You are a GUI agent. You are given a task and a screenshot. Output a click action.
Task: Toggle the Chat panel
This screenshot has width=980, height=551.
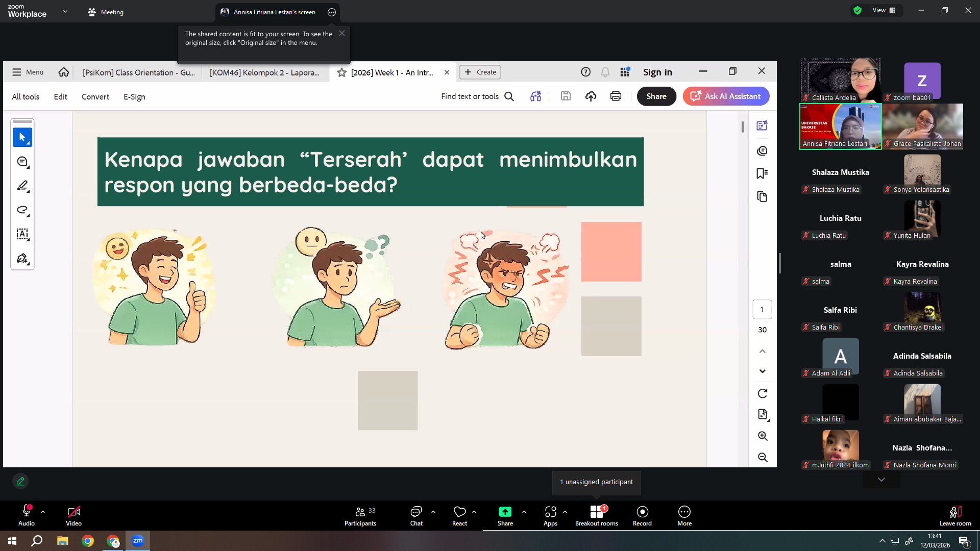click(x=416, y=515)
